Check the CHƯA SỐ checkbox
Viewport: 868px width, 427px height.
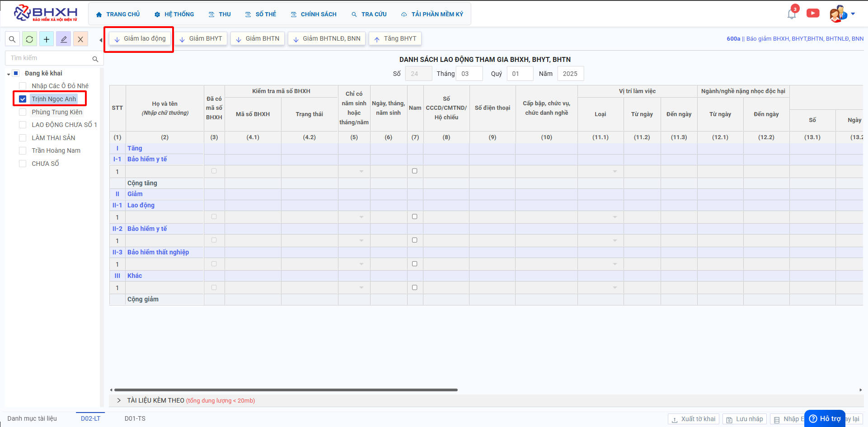point(23,164)
